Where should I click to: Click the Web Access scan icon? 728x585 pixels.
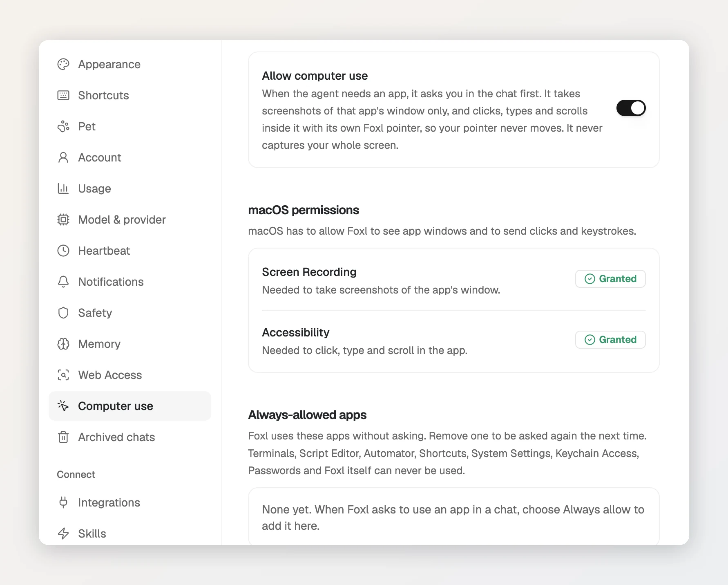tap(63, 375)
